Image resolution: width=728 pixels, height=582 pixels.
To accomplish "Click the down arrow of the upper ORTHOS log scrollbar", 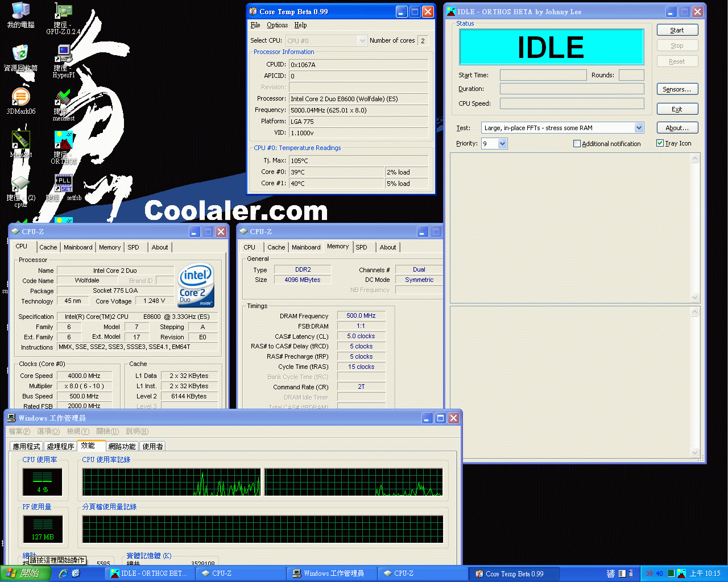I will click(694, 297).
